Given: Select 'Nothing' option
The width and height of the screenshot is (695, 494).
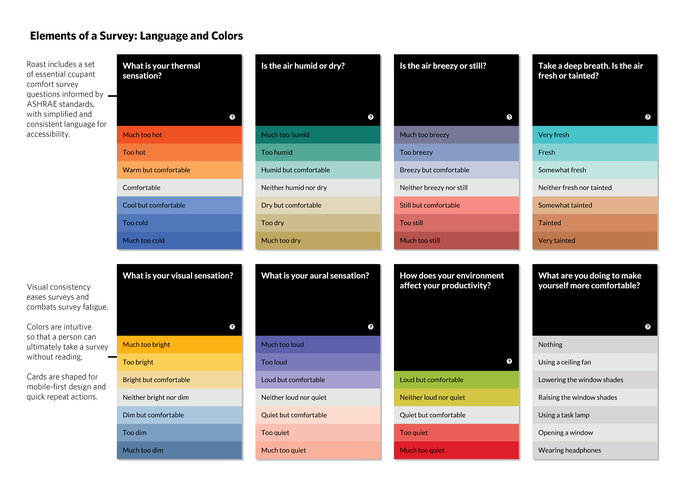Looking at the screenshot, I should 595,345.
